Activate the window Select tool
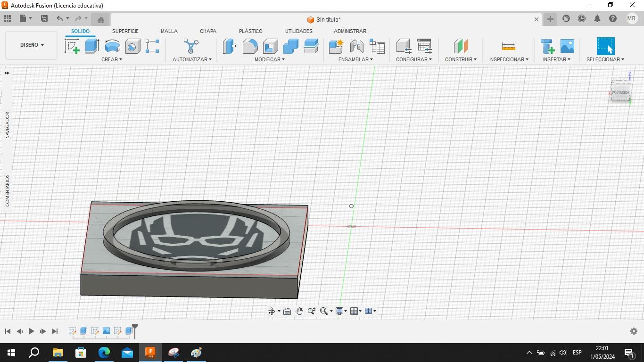The height and width of the screenshot is (362, 644). [x=605, y=46]
